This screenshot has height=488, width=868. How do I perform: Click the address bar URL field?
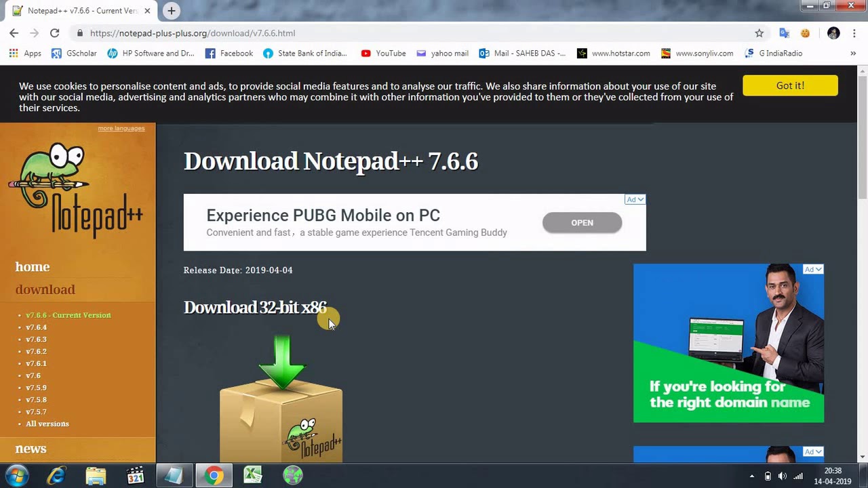414,33
